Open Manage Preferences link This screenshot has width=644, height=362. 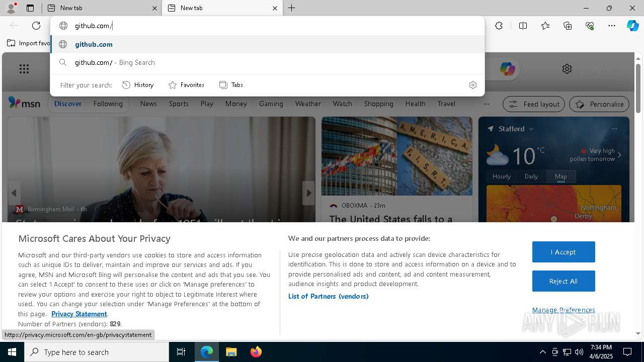(563, 310)
